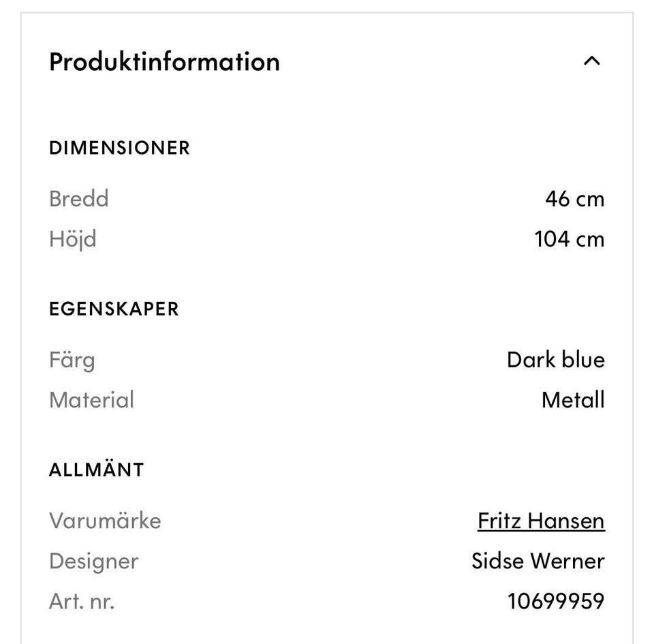Click the ALLMÄNT section heading
The height and width of the screenshot is (644, 654).
point(96,470)
